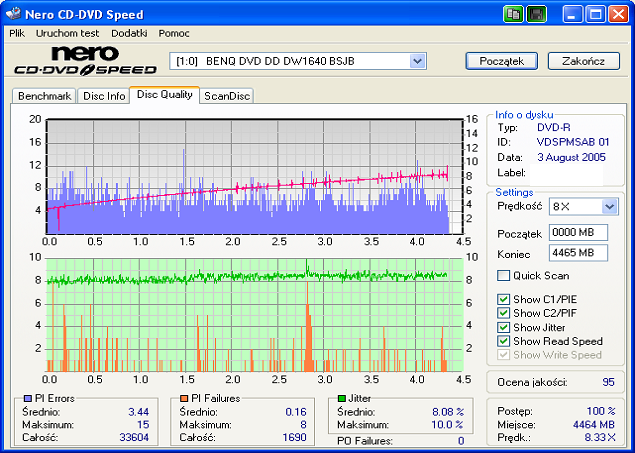Click PI Errors average 3.44
635x453 pixels.
click(139, 412)
